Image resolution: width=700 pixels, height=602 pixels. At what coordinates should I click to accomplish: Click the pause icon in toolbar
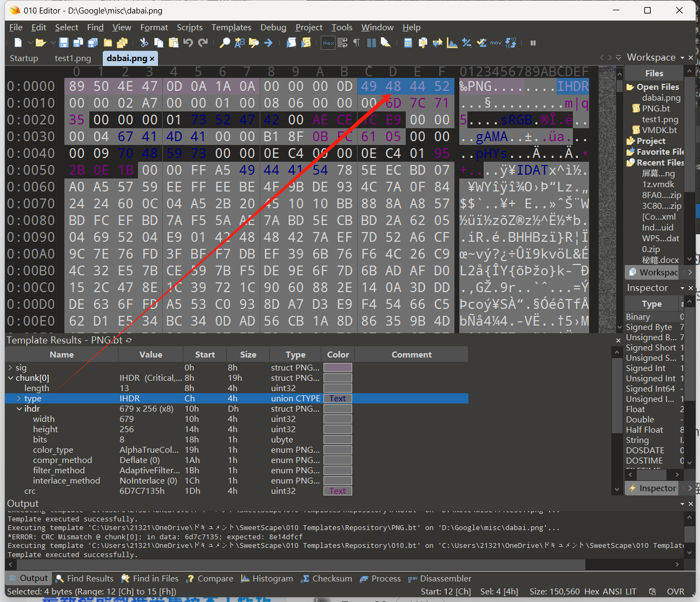point(533,43)
